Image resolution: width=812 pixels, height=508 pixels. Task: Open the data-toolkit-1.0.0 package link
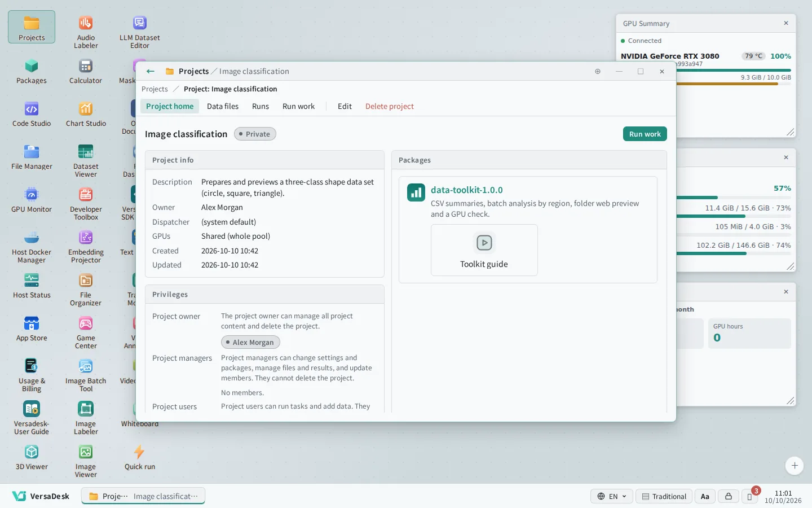click(x=467, y=190)
